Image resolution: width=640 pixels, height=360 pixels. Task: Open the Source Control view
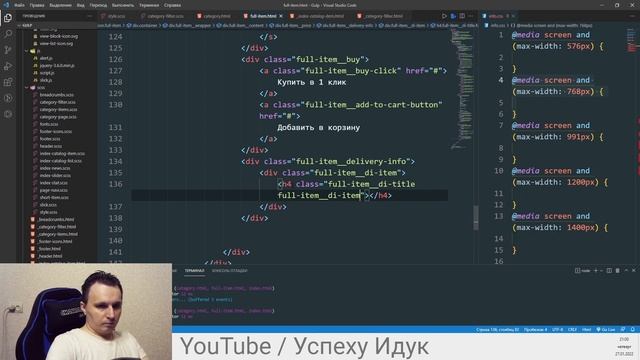(x=8, y=50)
